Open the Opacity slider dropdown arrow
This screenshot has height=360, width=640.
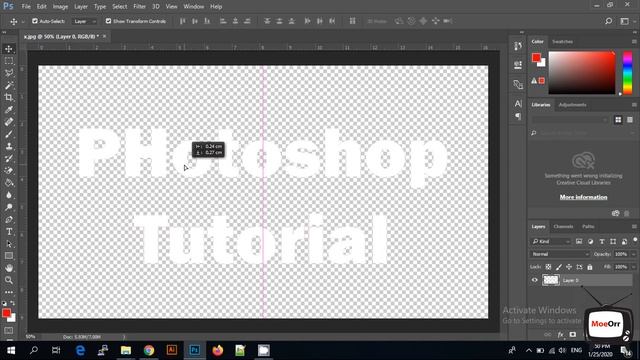tap(634, 254)
